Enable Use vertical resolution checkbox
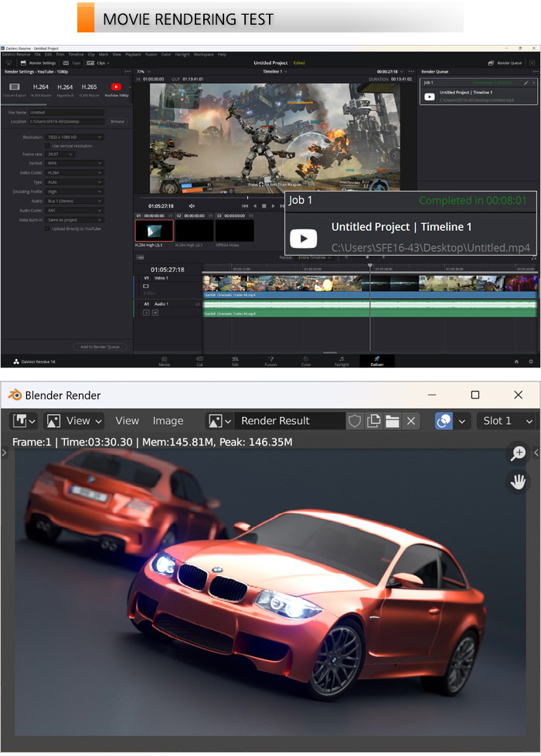The height and width of the screenshot is (756, 541). [47, 146]
